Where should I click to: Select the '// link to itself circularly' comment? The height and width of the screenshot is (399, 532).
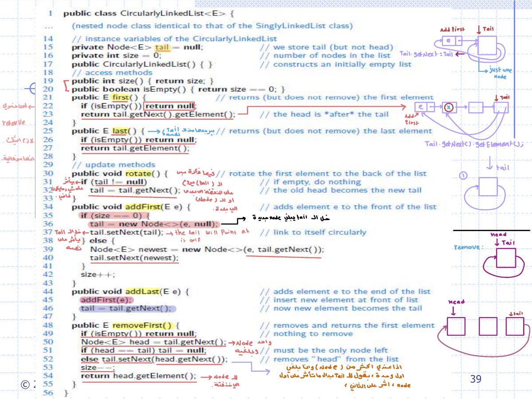tap(313, 232)
